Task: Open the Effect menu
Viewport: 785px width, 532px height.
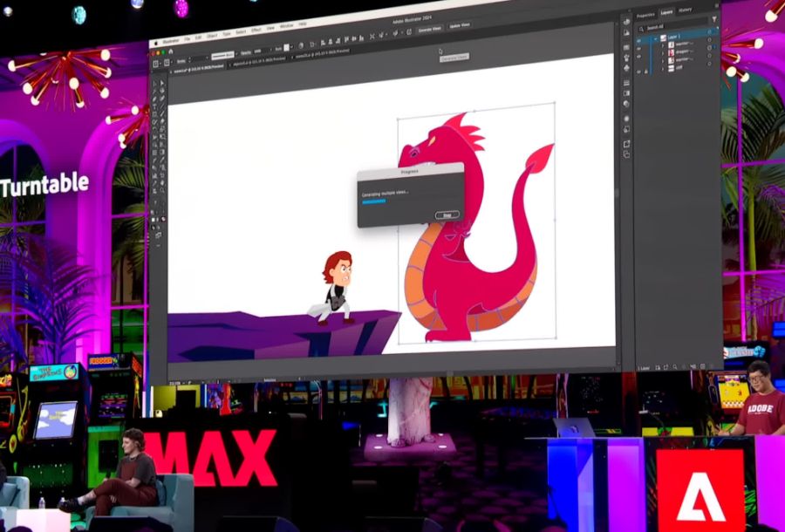Action: (x=256, y=30)
